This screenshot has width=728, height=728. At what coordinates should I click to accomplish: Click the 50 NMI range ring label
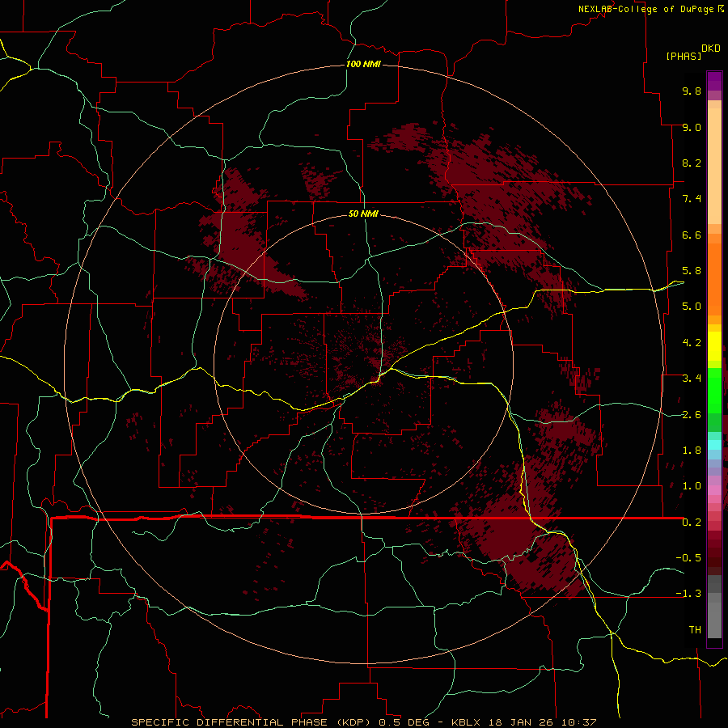click(x=363, y=214)
